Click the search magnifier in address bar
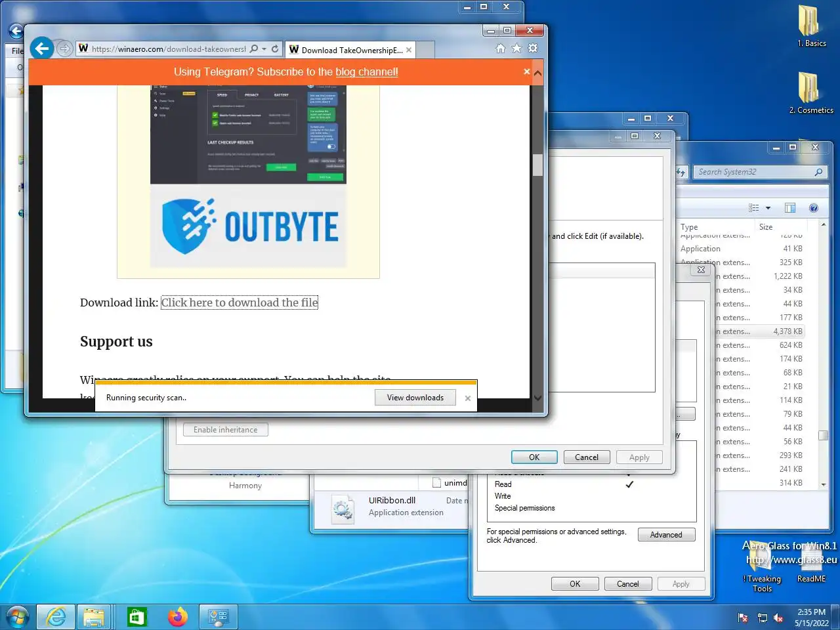The height and width of the screenshot is (630, 840). coord(254,49)
